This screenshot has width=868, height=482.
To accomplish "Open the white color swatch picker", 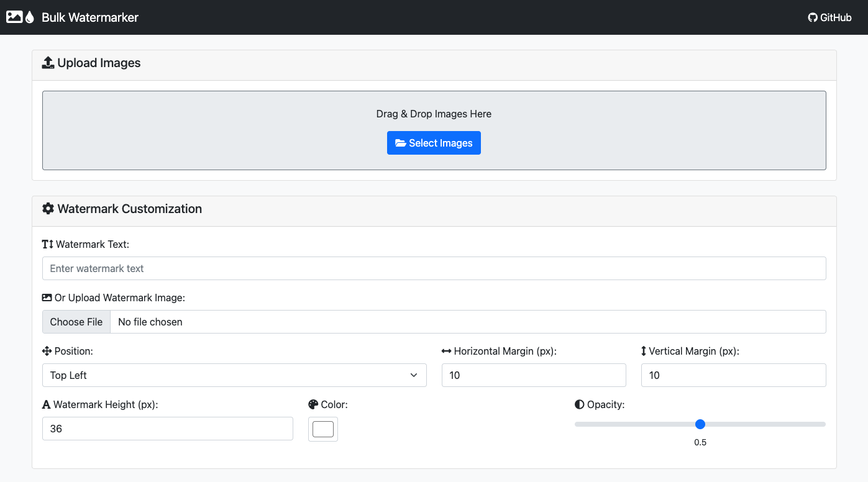I will (x=323, y=429).
